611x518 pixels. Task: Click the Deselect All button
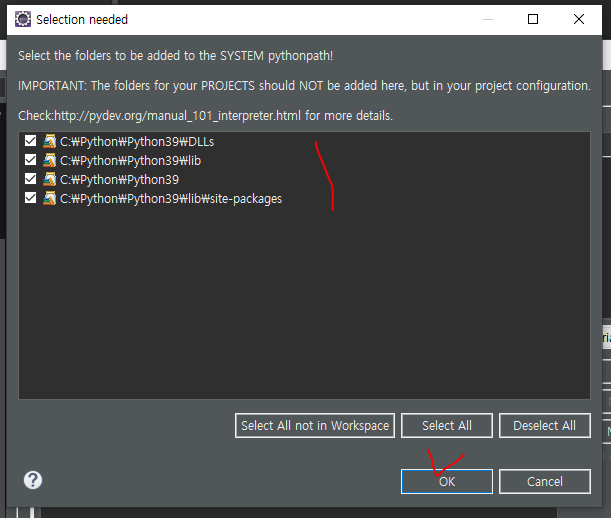pyautogui.click(x=545, y=426)
